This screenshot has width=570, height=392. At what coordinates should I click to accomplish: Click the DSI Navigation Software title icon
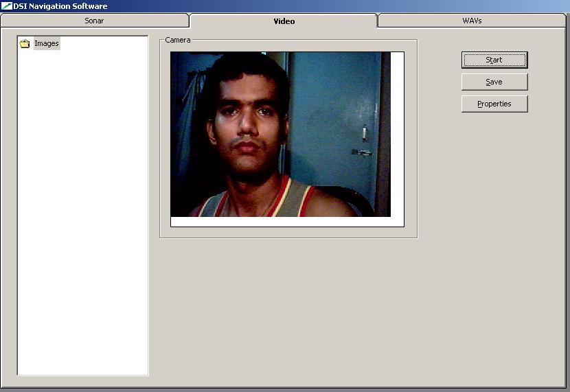pos(6,6)
